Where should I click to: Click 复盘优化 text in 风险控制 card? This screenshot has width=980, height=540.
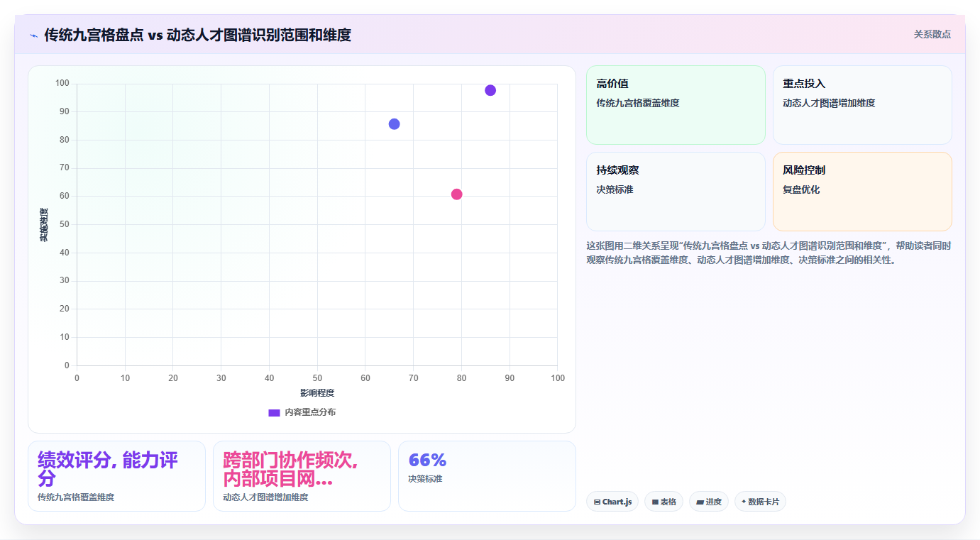(801, 189)
